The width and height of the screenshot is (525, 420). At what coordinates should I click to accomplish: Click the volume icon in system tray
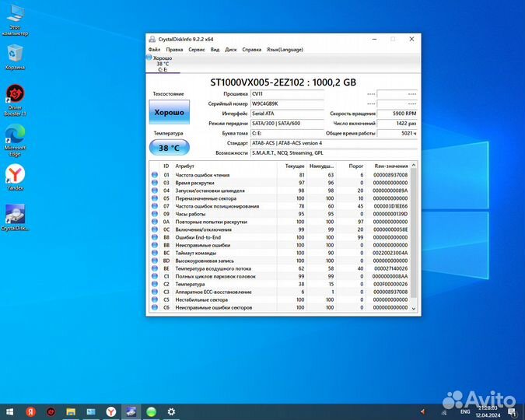[x=422, y=411]
